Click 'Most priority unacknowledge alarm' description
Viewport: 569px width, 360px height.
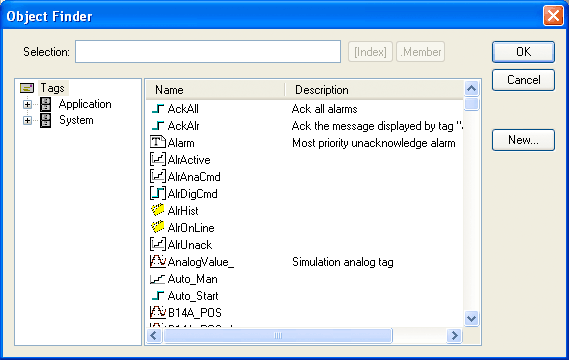pyautogui.click(x=373, y=143)
